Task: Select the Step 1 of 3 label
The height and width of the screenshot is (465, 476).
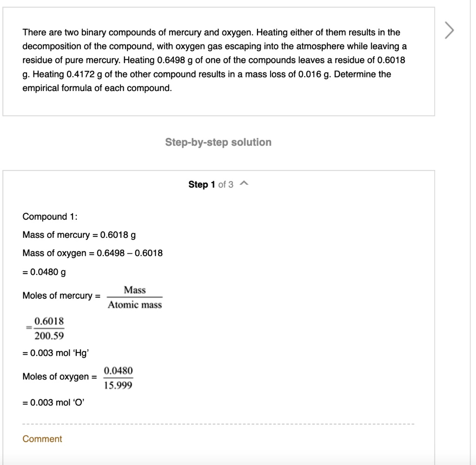Action: [x=212, y=183]
